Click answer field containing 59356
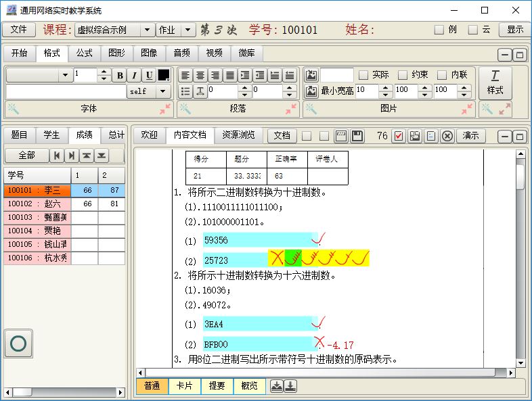This screenshot has width=532, height=401. coord(260,240)
